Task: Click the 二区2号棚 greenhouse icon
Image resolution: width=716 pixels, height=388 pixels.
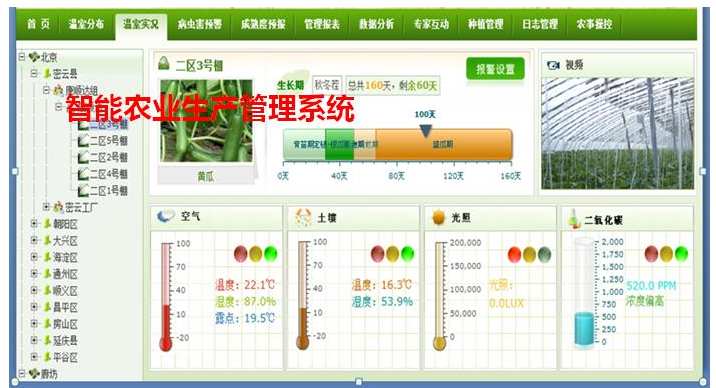Action: [x=83, y=157]
